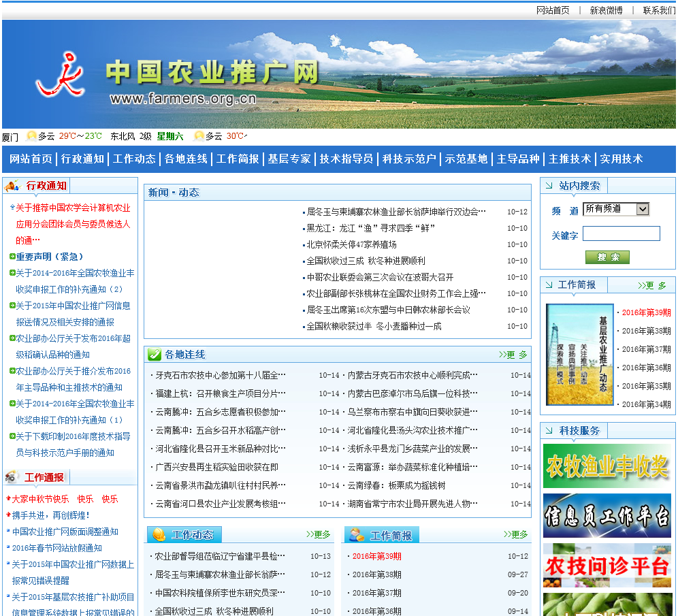This screenshot has height=616, width=678.
Task: Open 网站首页 in the blue nav bar
Action: pyautogui.click(x=31, y=159)
